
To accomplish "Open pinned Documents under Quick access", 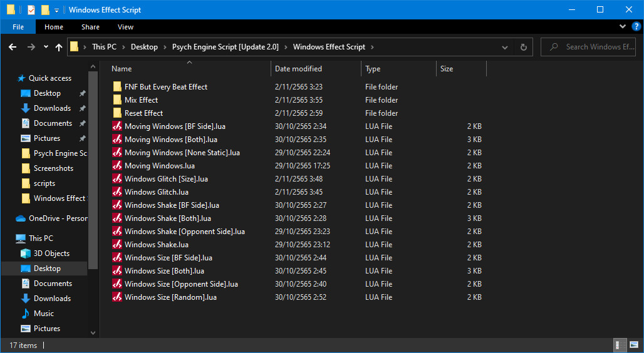I will click(x=53, y=123).
